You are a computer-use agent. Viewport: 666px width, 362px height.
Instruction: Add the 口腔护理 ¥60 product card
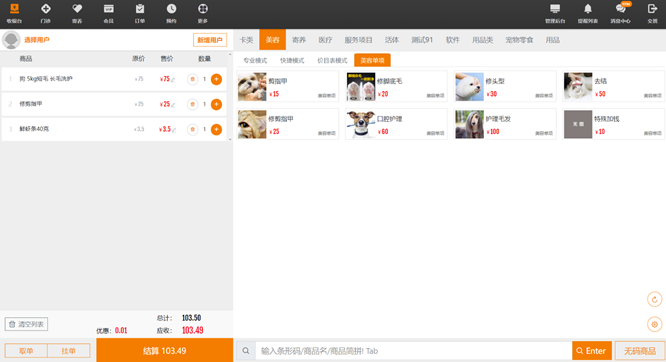click(396, 124)
